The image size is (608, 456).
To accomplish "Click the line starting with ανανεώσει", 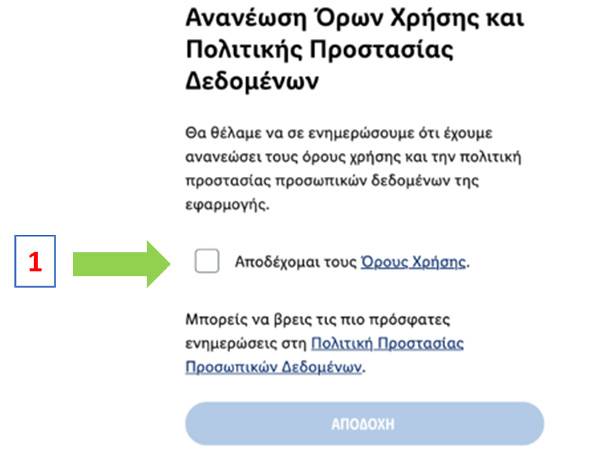I will (x=353, y=157).
